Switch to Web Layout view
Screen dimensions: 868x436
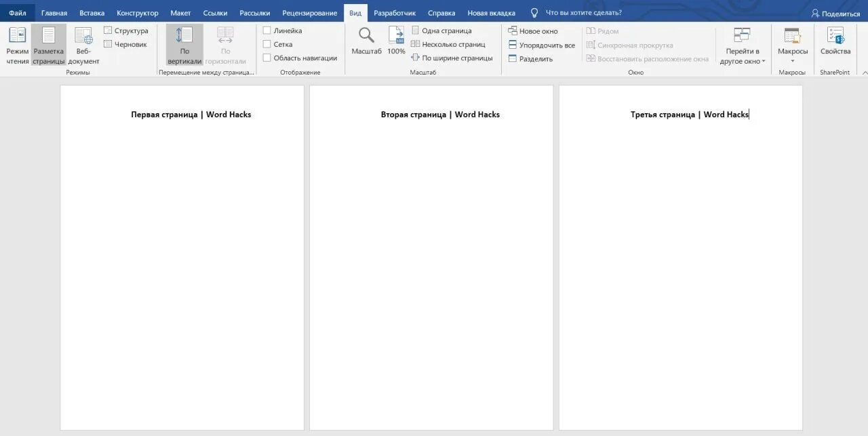tap(83, 45)
